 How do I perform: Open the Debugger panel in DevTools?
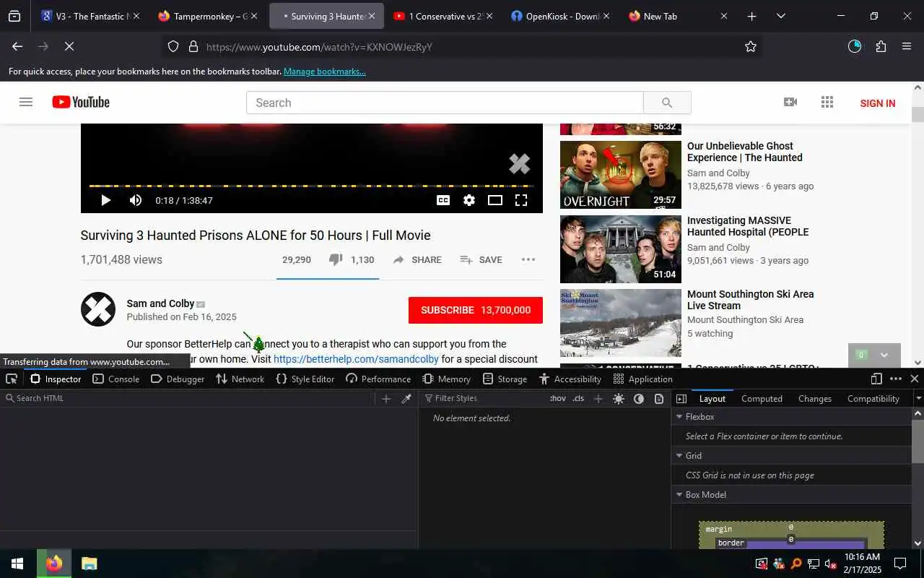click(178, 379)
